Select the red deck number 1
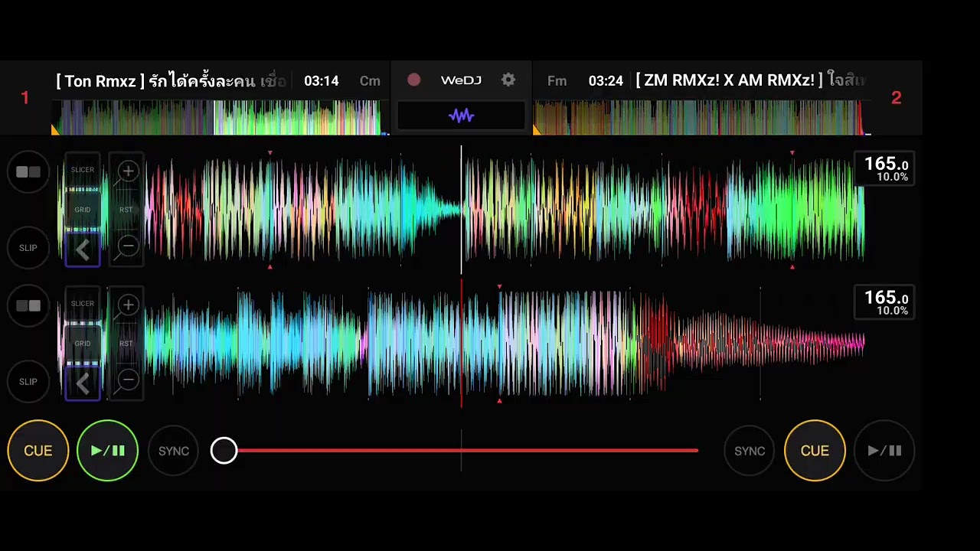980x551 pixels. [25, 98]
